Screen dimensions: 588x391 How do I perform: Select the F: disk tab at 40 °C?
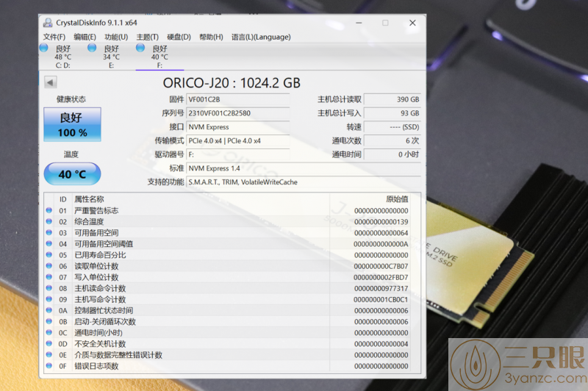coord(159,57)
